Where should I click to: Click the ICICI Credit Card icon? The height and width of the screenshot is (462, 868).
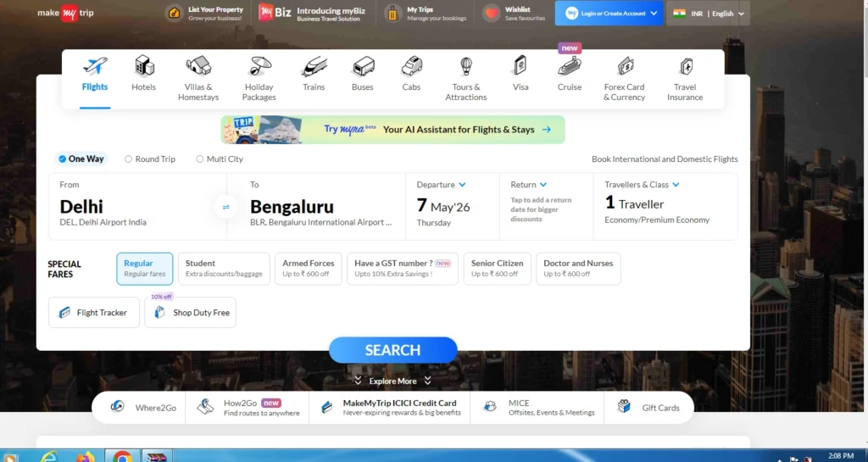(326, 408)
